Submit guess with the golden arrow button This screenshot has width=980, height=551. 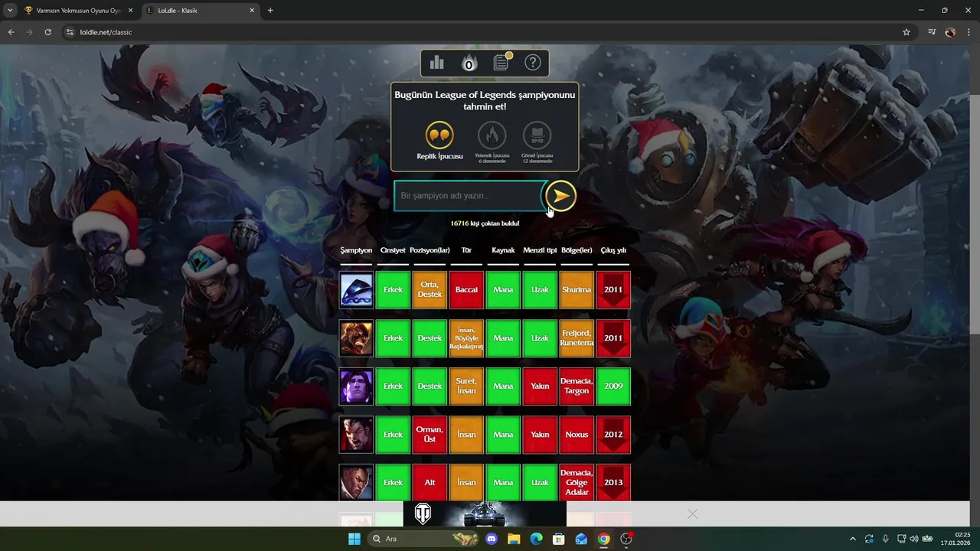(x=560, y=196)
